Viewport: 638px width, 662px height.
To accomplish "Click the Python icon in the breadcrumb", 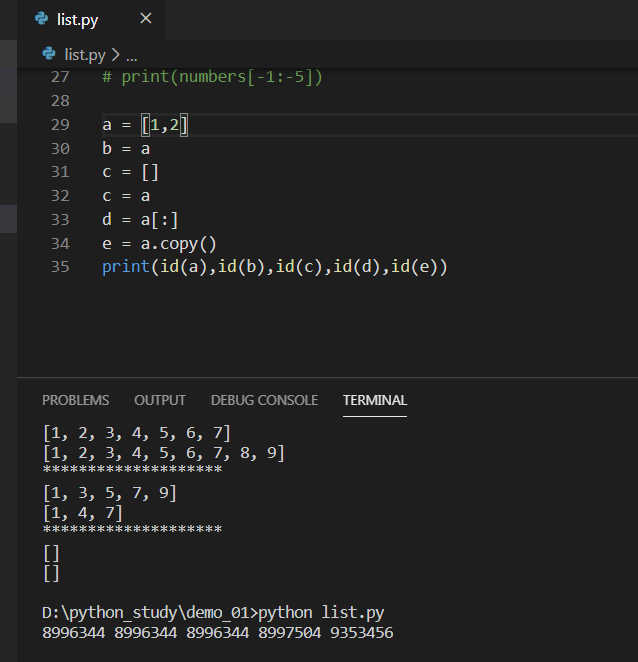I will coord(49,54).
